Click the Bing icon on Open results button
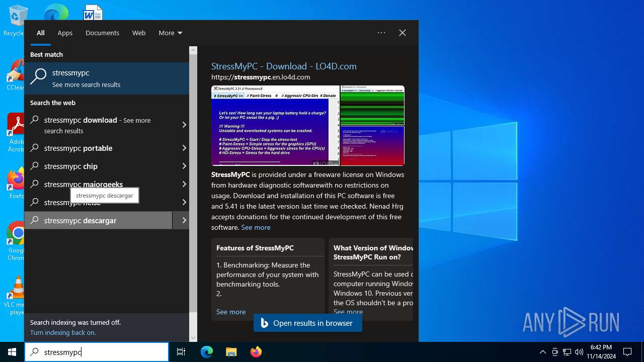644x362 pixels. 264,323
